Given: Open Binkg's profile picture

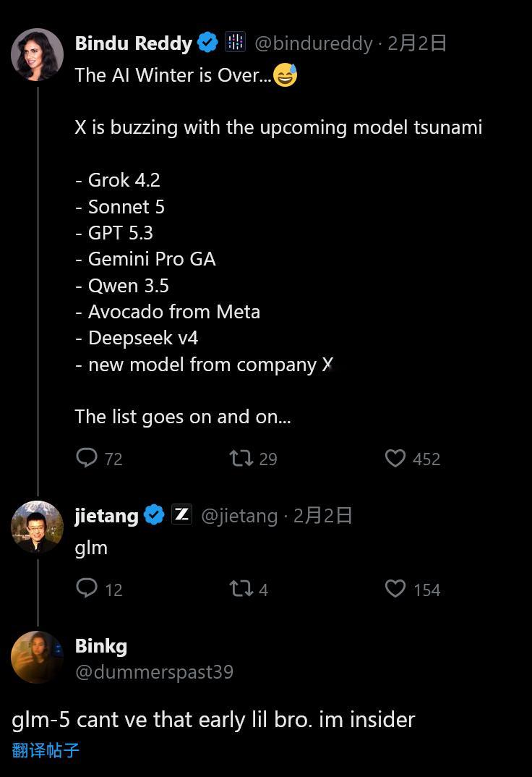Looking at the screenshot, I should click(38, 657).
